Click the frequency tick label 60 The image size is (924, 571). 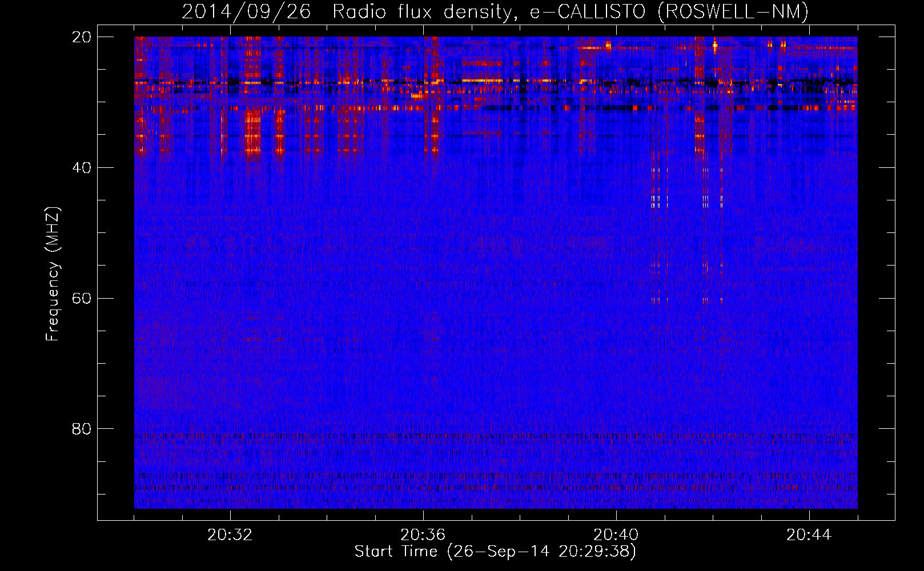[82, 298]
